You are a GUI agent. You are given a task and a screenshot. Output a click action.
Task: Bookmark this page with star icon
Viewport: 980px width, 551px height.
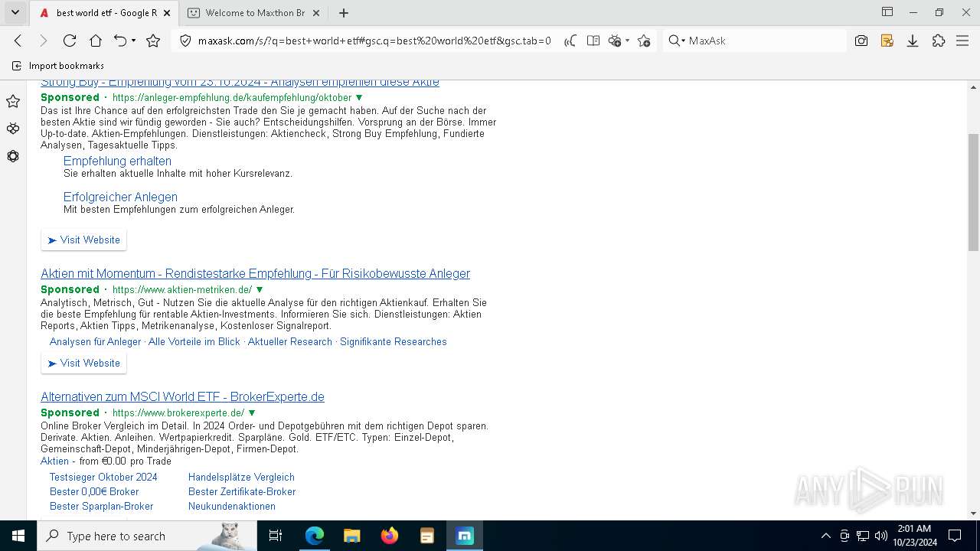[153, 41]
